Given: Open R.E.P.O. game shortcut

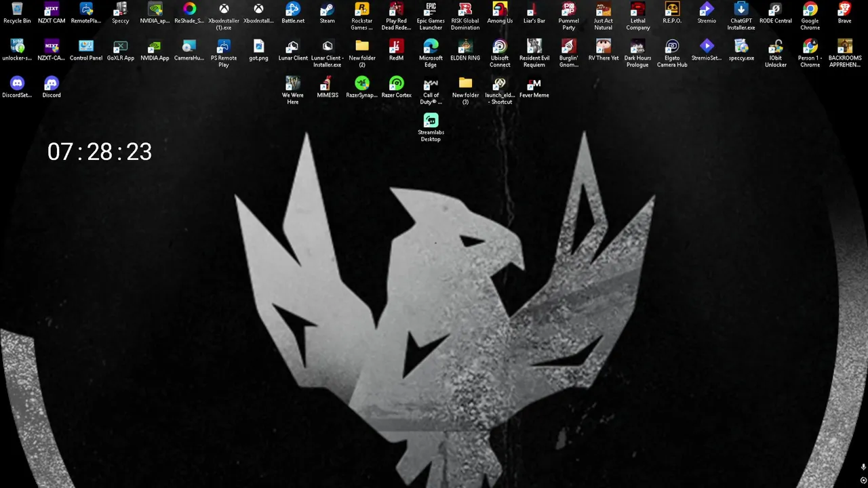Looking at the screenshot, I should pos(672,13).
